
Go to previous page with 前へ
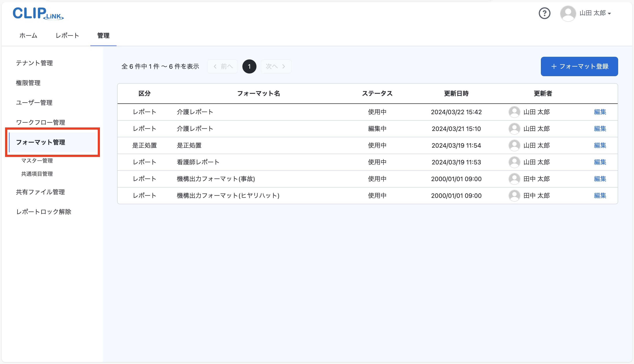coord(223,66)
